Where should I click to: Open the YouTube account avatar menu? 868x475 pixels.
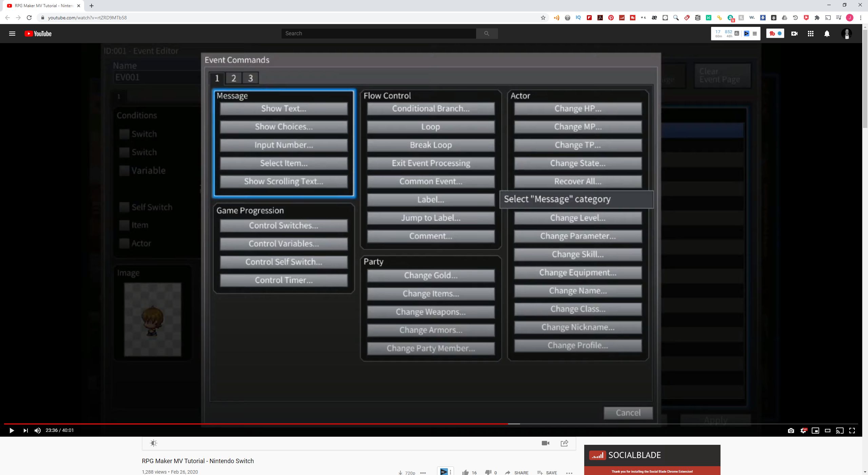coord(847,34)
